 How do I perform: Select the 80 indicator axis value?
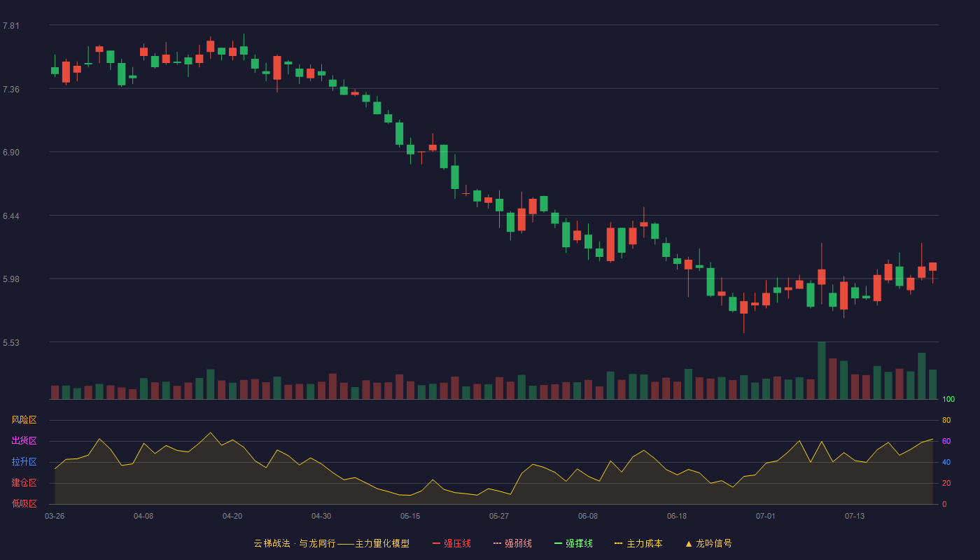[946, 421]
